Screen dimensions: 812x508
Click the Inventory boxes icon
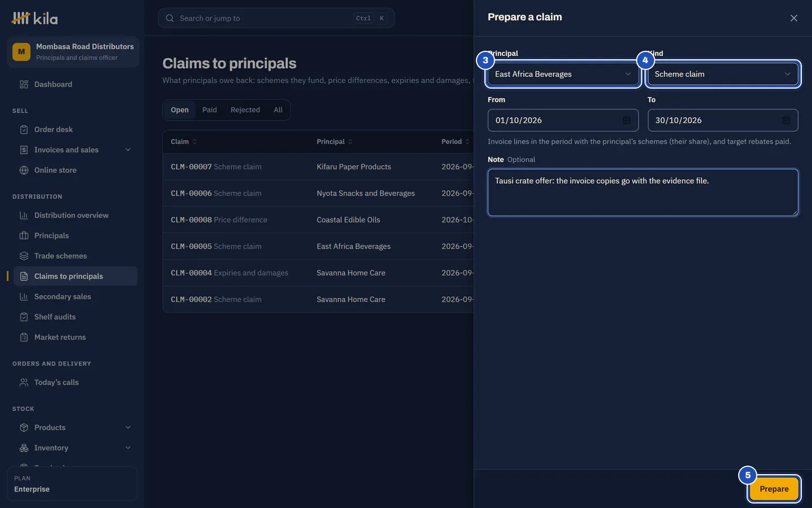click(24, 448)
